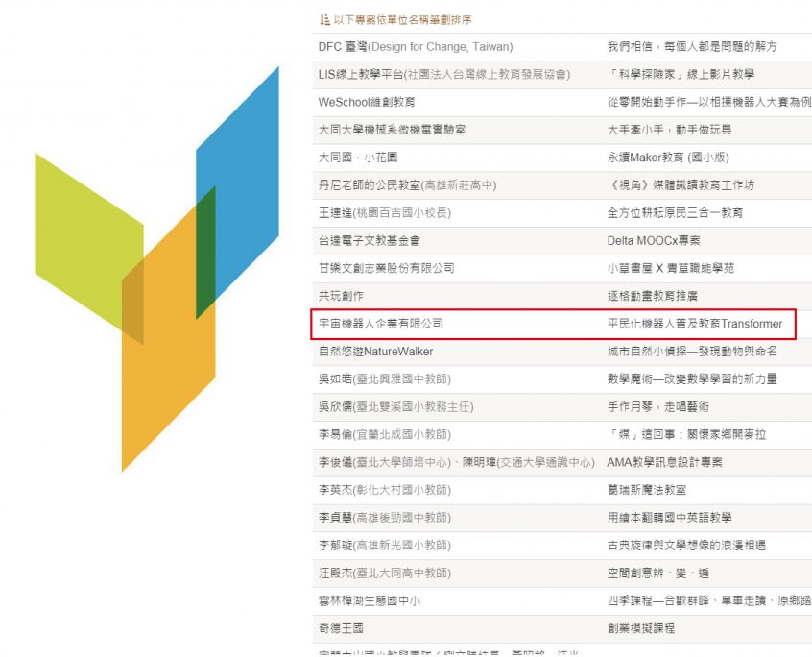
Task: Click the project 大手牽小手，動手做玩具
Action: (669, 130)
